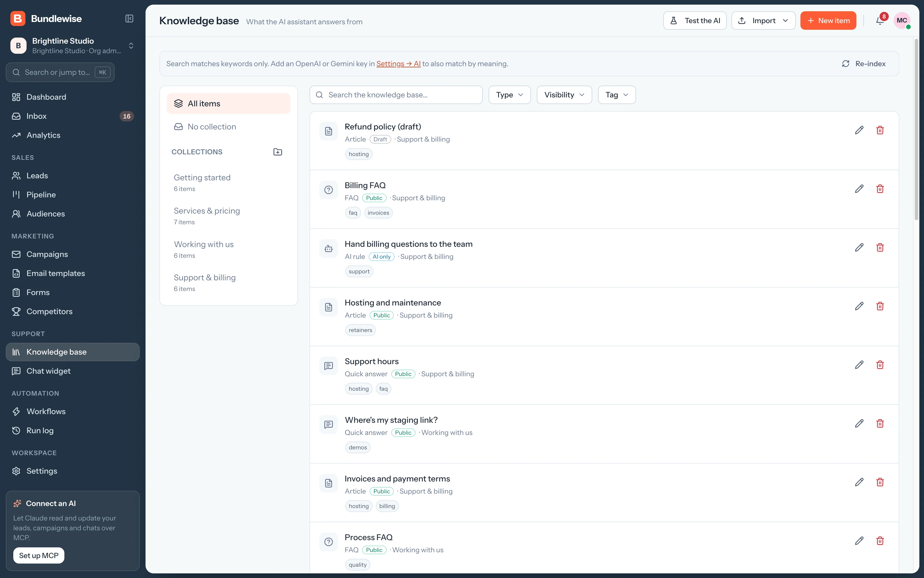Screen dimensions: 924x578
Task: Edit the Refund policy (draft) item
Action: click(x=859, y=130)
